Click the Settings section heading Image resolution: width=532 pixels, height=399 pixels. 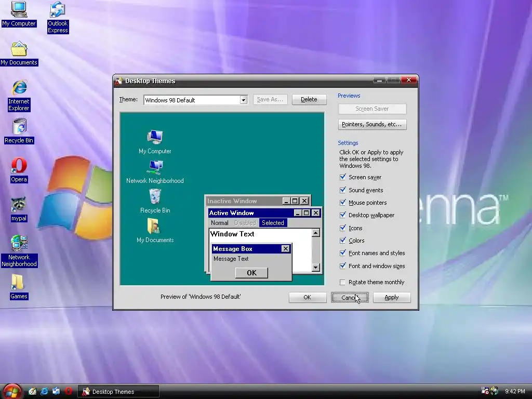click(x=348, y=143)
